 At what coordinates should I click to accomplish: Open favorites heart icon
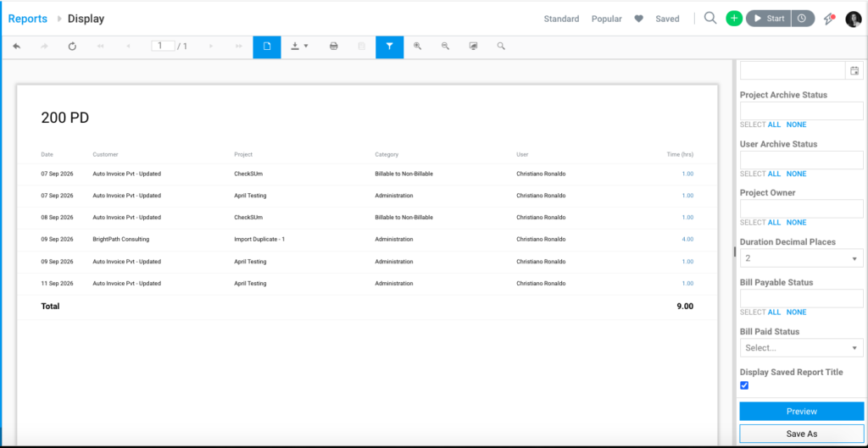coord(638,19)
